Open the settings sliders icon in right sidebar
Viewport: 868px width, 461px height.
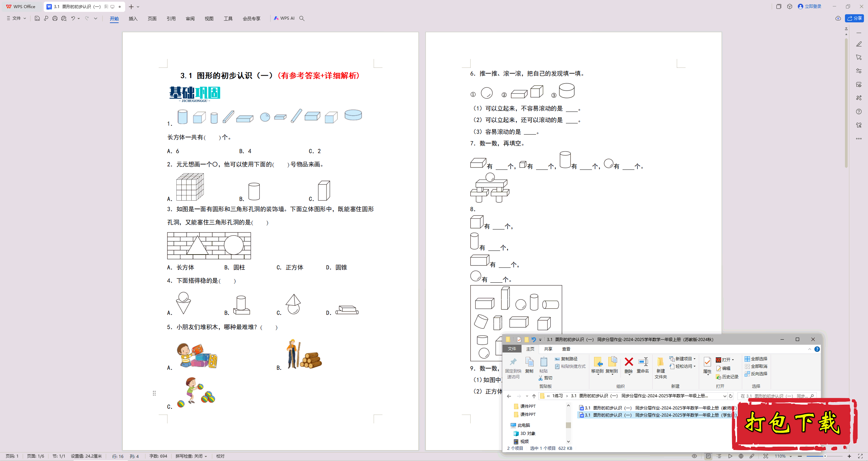pyautogui.click(x=859, y=71)
